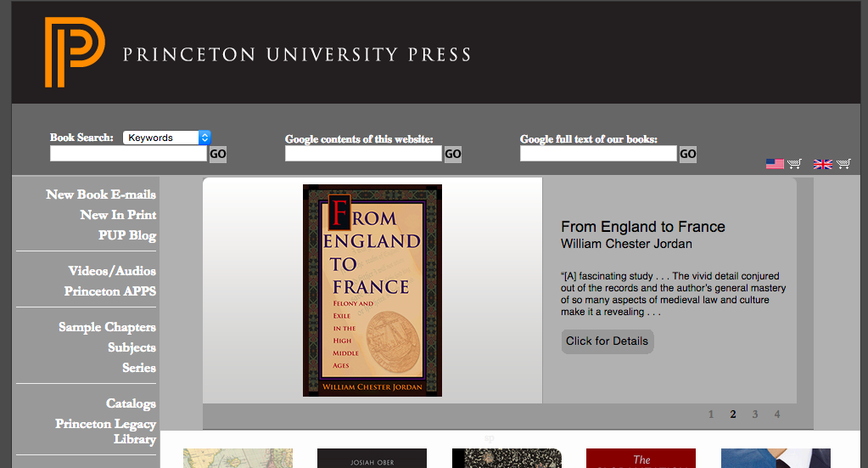868x468 pixels.
Task: Browse books by Series
Action: (x=139, y=368)
